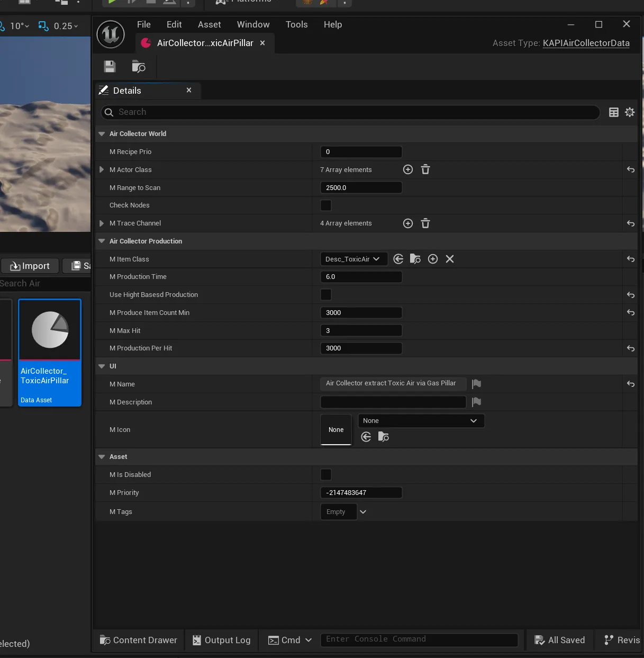644x658 pixels.
Task: Close AirCollector ToxicAirPillar asset tab
Action: (x=262, y=43)
